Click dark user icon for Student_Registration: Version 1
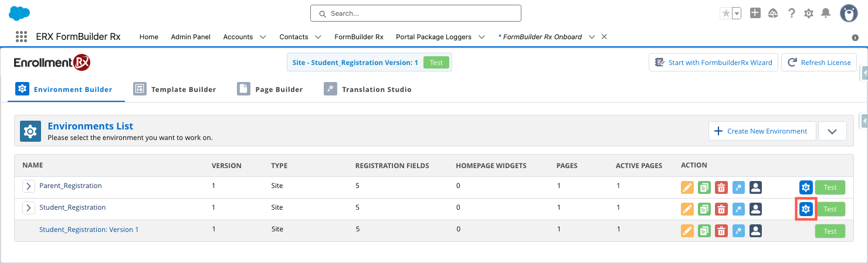This screenshot has height=263, width=868. (755, 231)
